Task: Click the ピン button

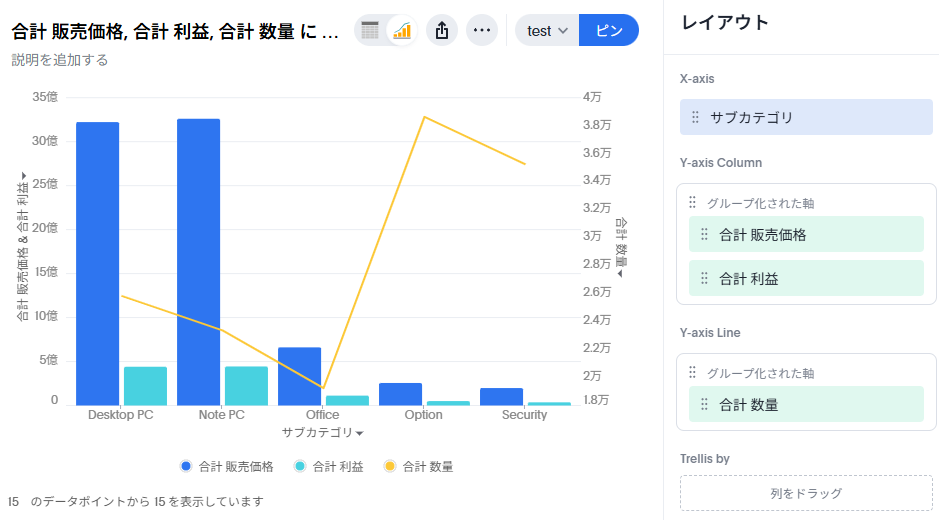Action: pos(609,30)
